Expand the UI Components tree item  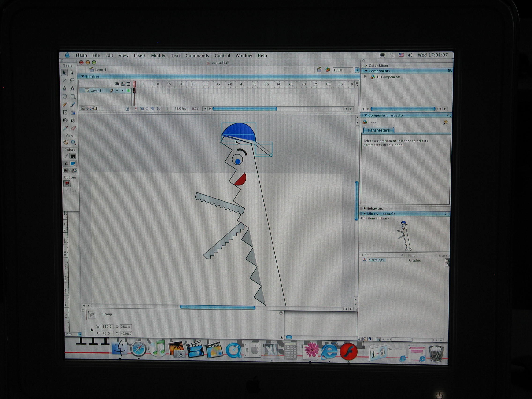point(365,77)
